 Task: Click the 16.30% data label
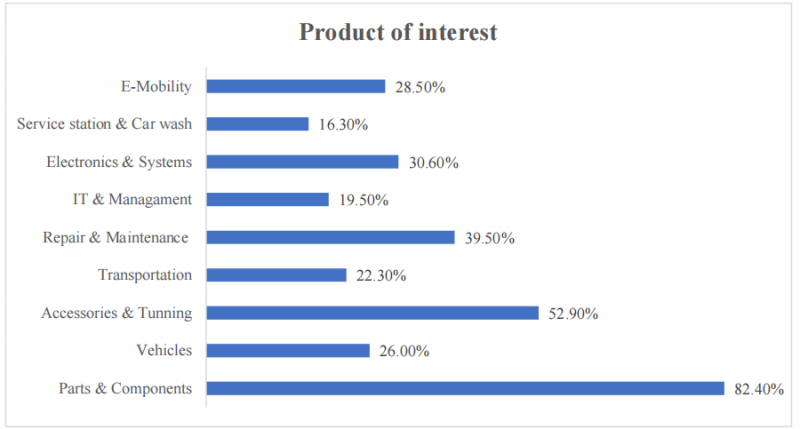click(343, 125)
